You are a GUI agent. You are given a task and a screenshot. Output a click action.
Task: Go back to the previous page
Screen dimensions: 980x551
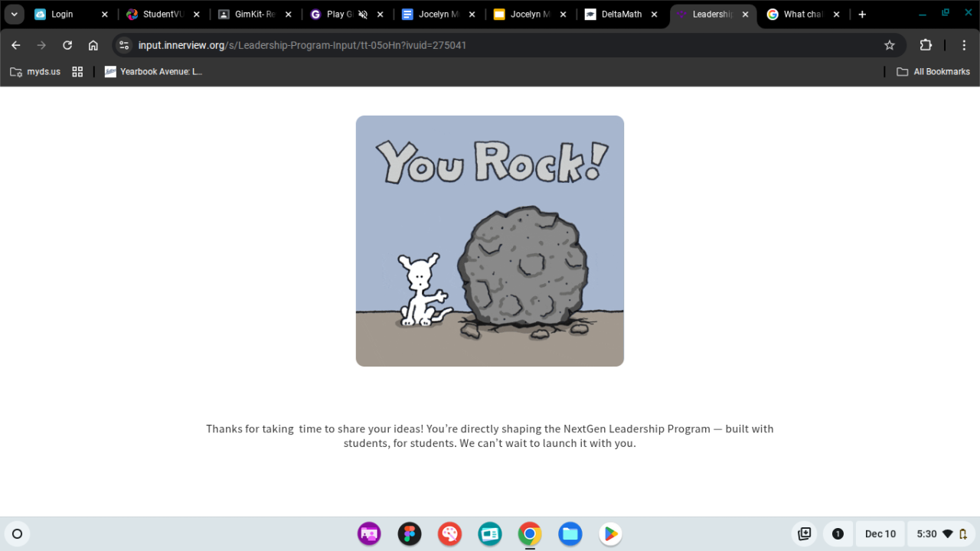[16, 45]
